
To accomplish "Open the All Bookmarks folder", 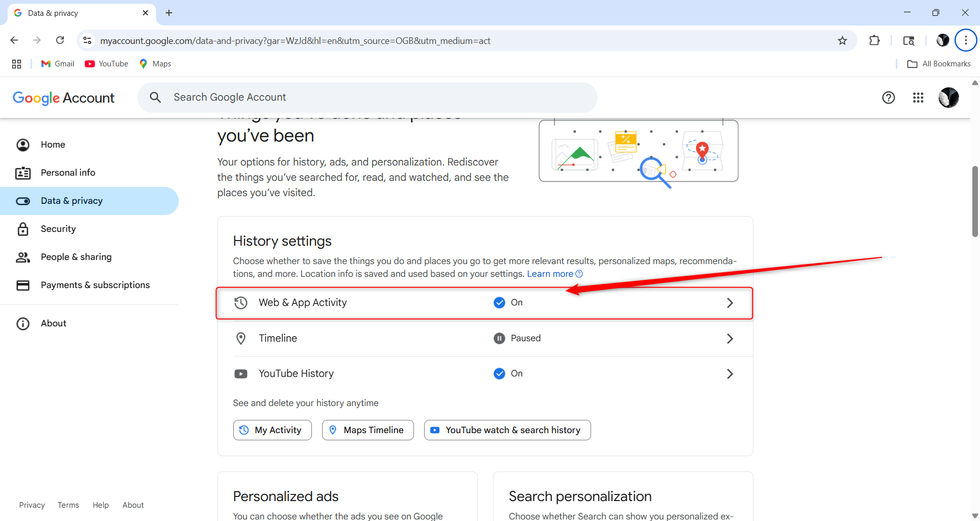I will click(939, 64).
